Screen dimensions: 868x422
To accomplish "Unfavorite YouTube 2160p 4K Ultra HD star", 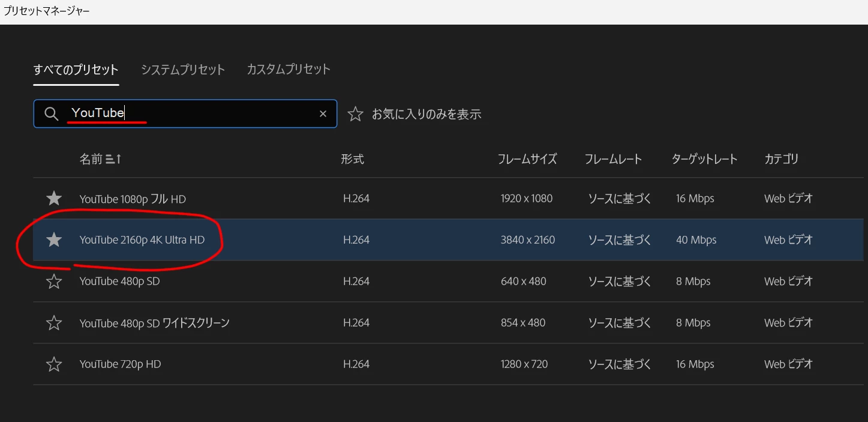I will (x=54, y=240).
